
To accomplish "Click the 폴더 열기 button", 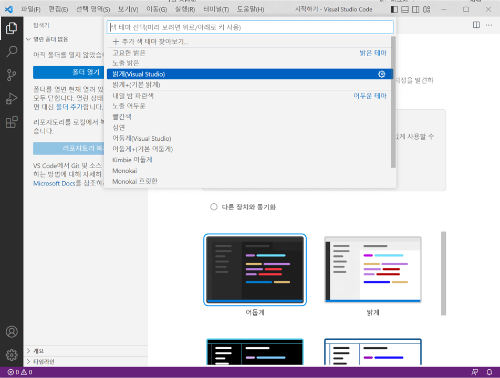I will click(68, 72).
